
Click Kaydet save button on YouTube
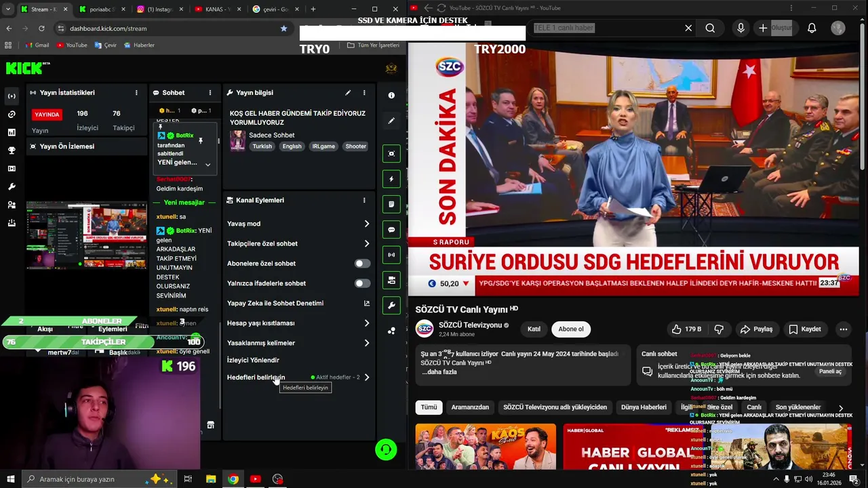(805, 329)
